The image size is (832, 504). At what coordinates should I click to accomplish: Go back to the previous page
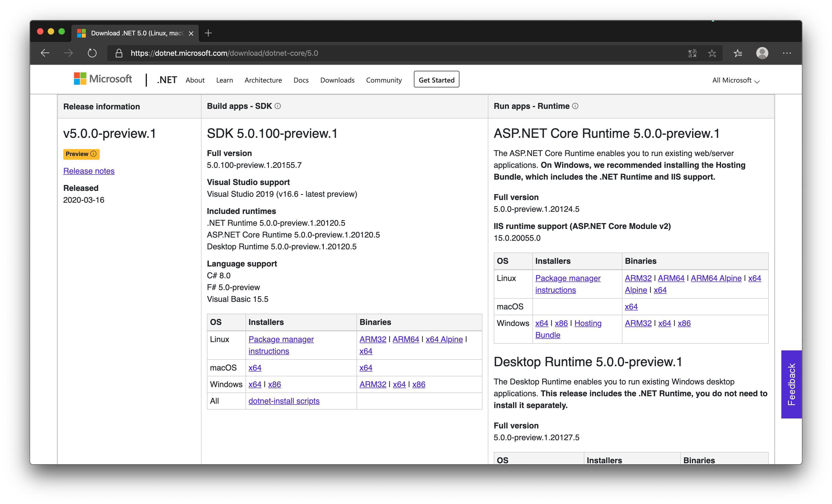pos(45,53)
